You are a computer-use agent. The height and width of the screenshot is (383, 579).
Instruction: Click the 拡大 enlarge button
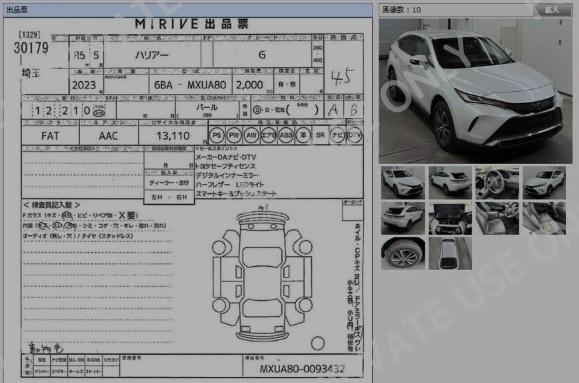coord(552,10)
